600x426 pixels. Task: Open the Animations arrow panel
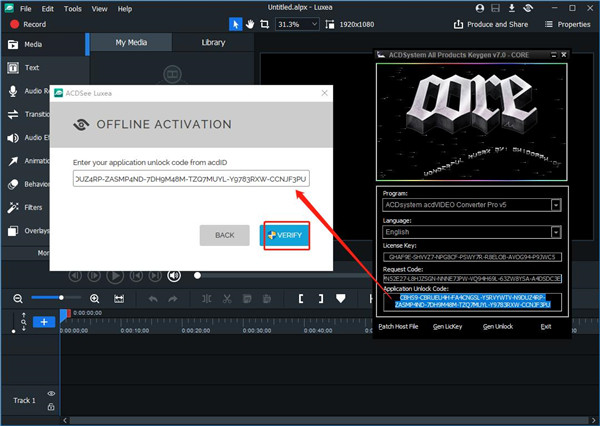coord(26,161)
